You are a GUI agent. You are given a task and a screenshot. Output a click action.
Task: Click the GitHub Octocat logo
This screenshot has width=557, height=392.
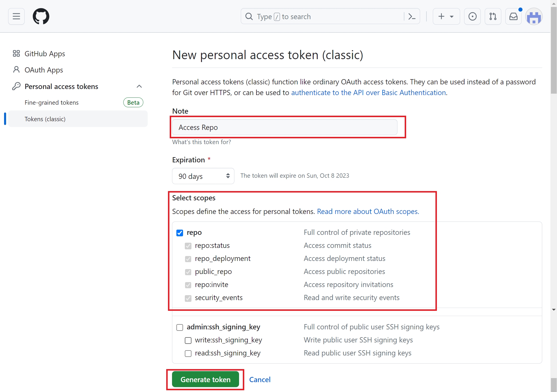click(41, 17)
